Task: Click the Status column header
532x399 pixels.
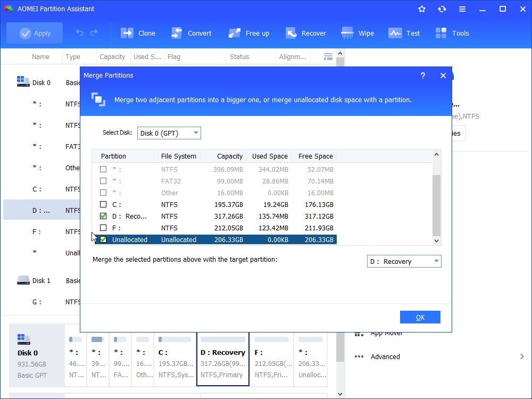Action: click(239, 57)
